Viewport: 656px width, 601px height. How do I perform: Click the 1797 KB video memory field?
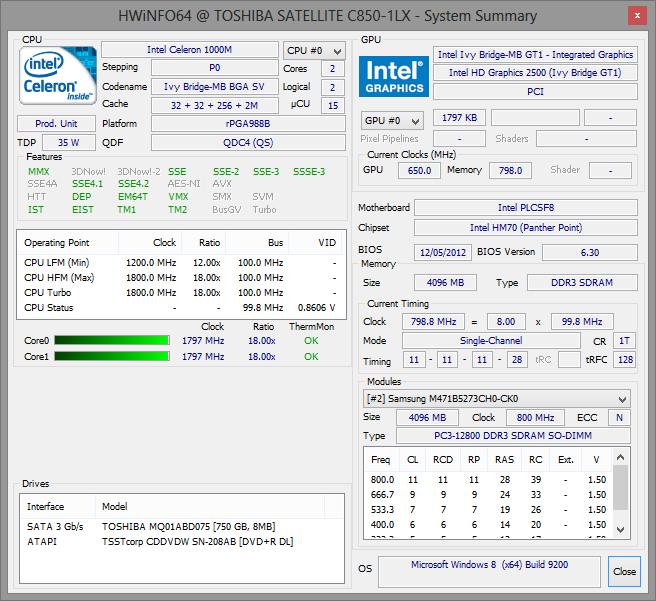459,118
